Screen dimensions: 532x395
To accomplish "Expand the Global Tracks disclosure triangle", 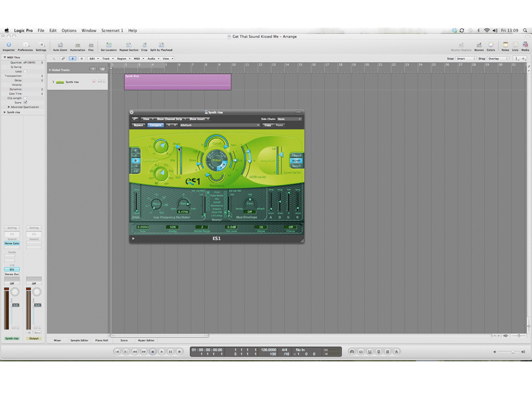I will click(50, 70).
